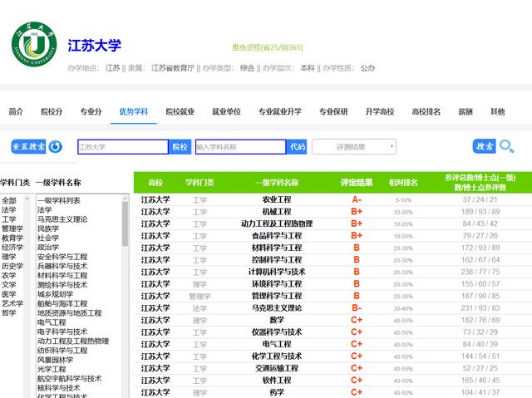Click the 一级学科名称 table column header
Image resolution: width=532 pixels, height=398 pixels.
pos(277,183)
